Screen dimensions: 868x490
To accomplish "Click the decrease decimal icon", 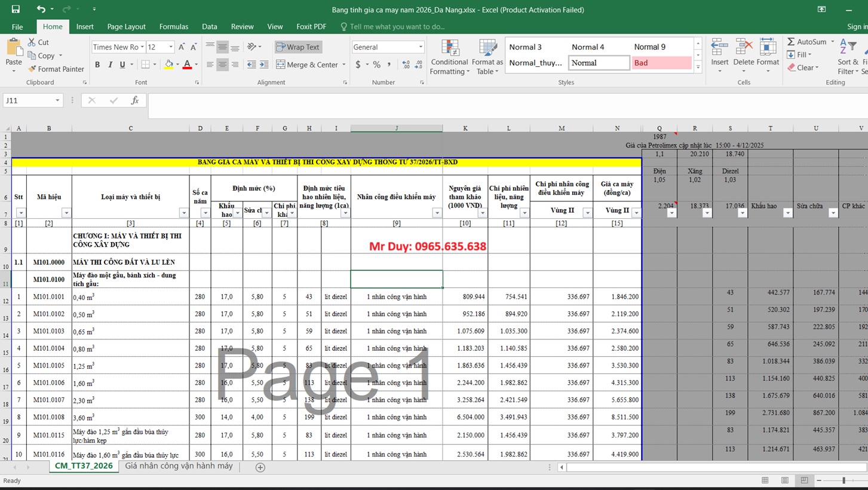I will click(x=419, y=65).
